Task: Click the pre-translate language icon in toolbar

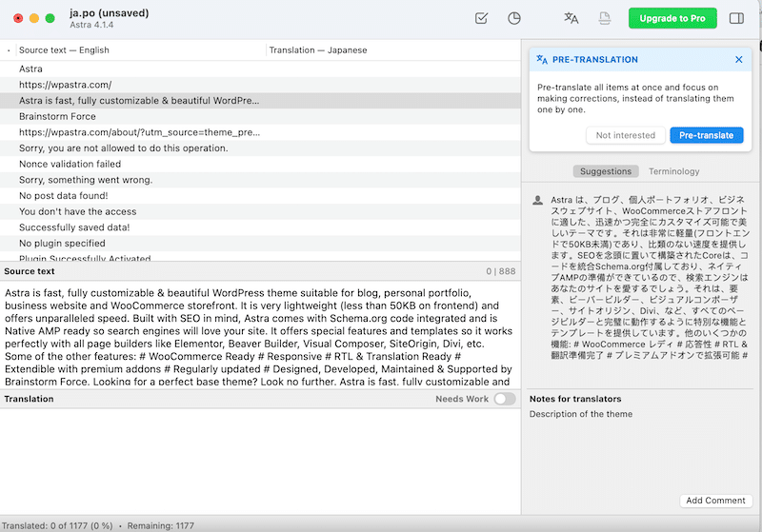Action: pos(571,18)
